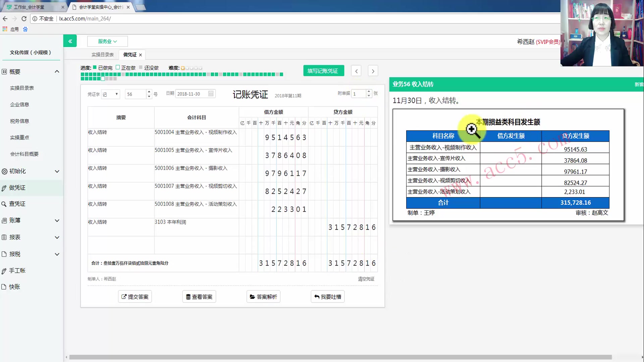Click first difficulty star
Screen dimensions: 644x362
pyautogui.click(x=183, y=68)
